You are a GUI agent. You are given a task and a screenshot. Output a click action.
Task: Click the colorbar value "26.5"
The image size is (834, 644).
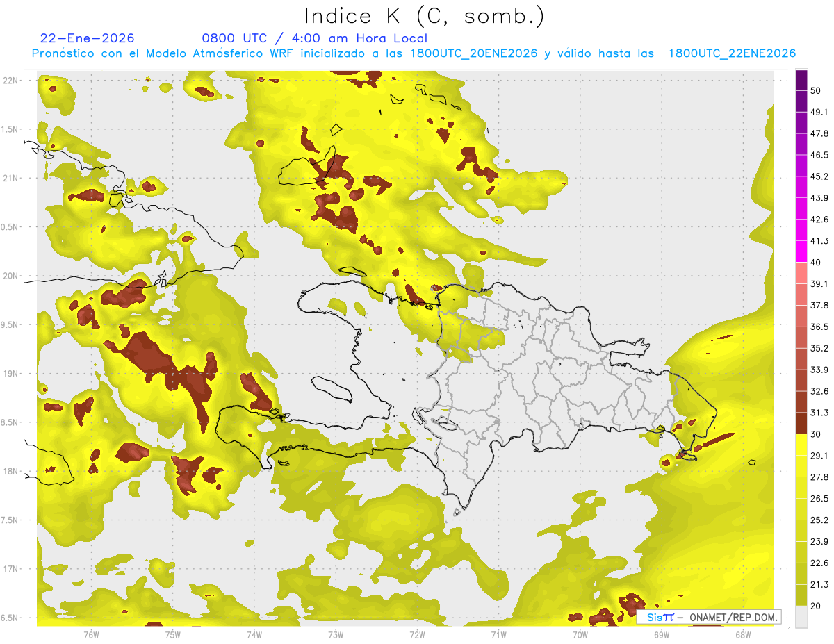(x=820, y=498)
